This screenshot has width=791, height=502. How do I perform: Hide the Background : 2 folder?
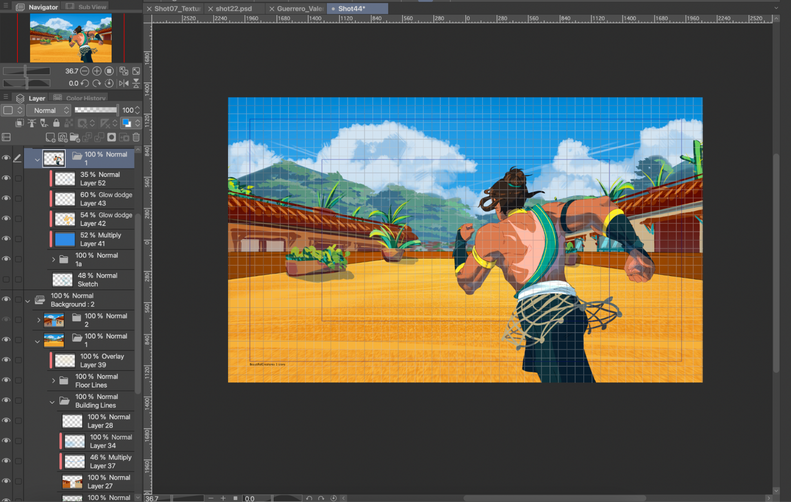pyautogui.click(x=6, y=299)
